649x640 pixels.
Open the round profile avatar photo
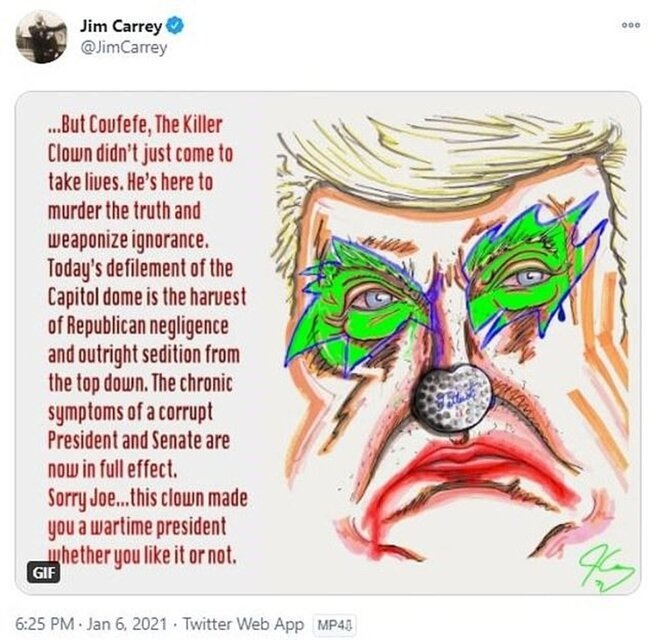[x=41, y=36]
